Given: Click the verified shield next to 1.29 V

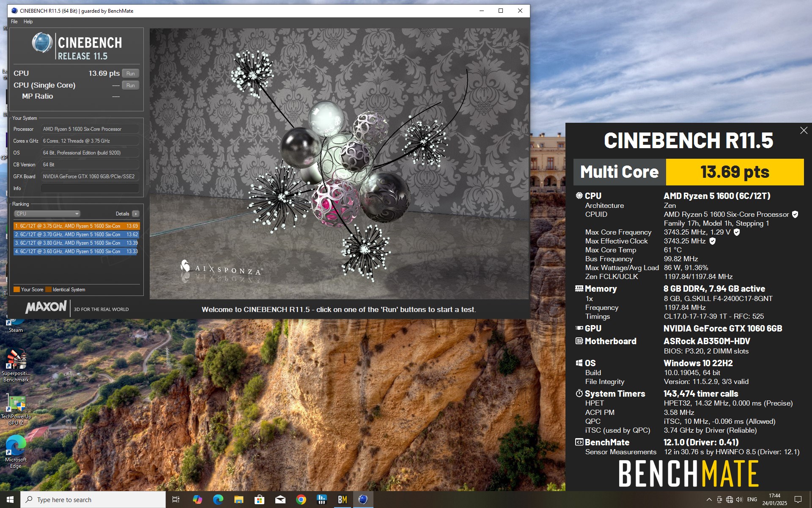Looking at the screenshot, I should (x=737, y=232).
